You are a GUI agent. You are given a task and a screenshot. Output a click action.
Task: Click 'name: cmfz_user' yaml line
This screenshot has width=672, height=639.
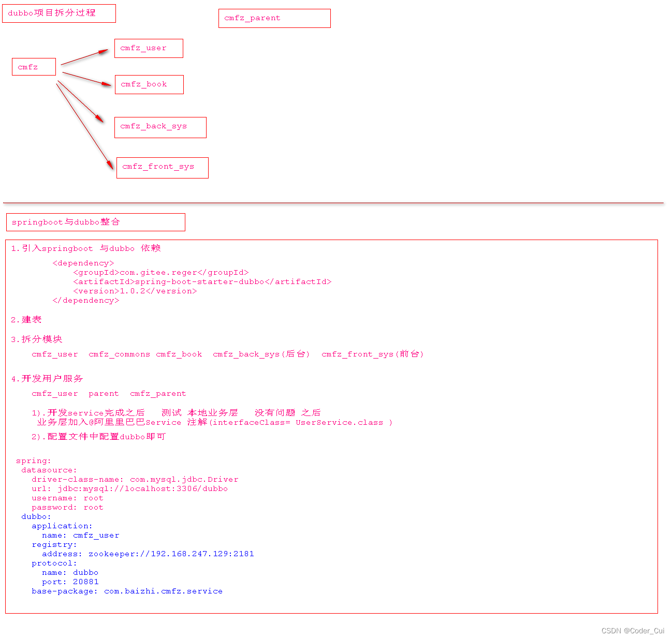(x=81, y=536)
